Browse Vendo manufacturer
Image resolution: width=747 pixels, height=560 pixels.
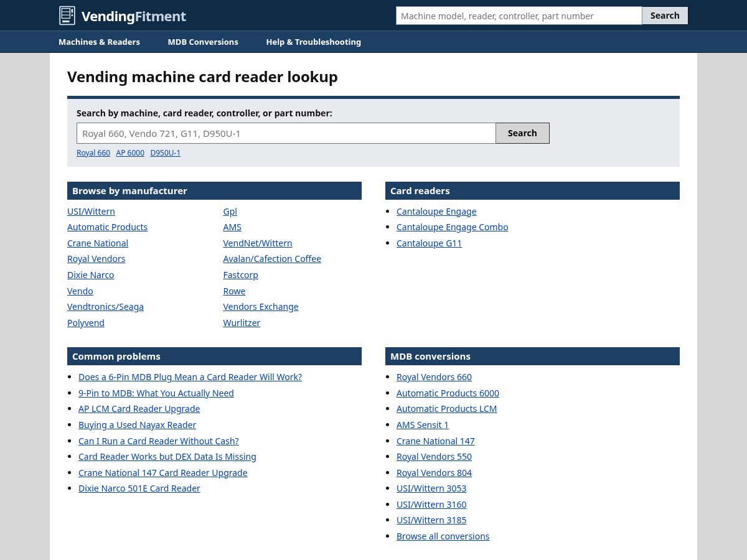80,291
